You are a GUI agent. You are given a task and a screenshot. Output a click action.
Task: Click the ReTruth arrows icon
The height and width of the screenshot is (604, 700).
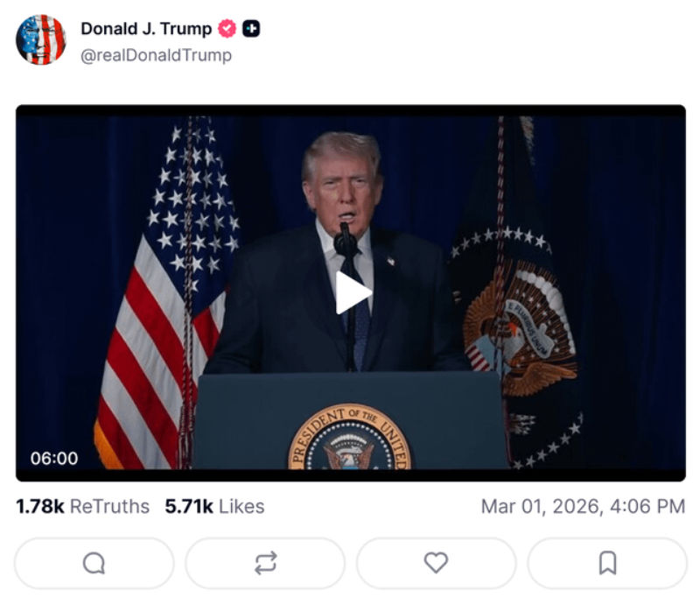pyautogui.click(x=266, y=563)
